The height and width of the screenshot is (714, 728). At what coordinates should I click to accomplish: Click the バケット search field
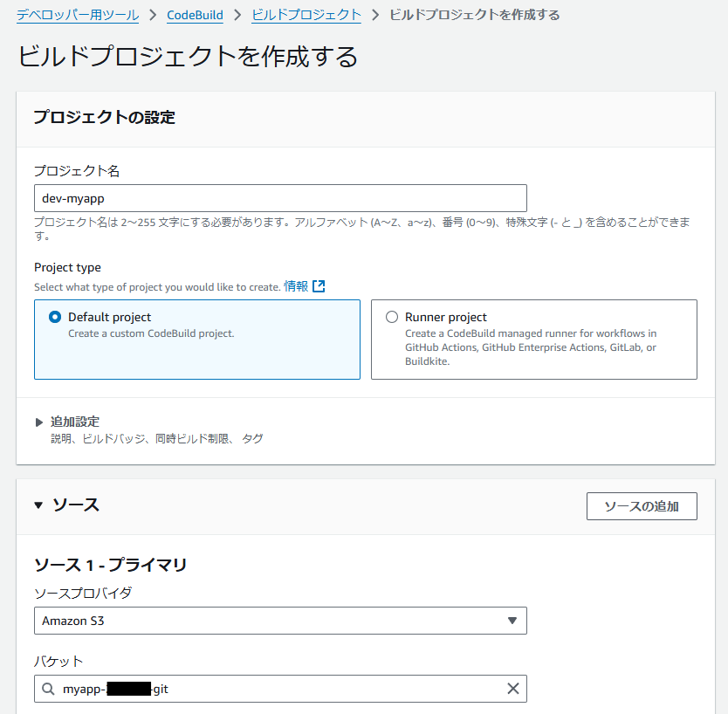pos(280,689)
